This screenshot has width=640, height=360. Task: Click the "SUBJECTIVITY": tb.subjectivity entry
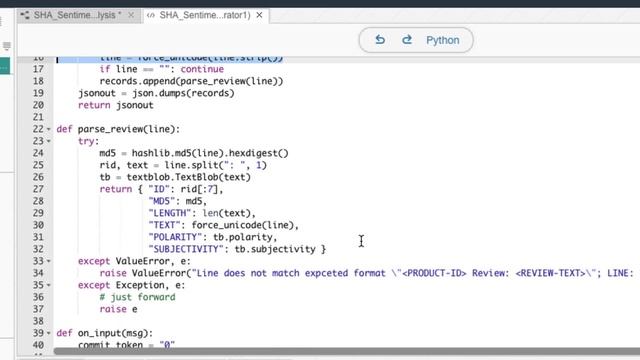point(237,249)
